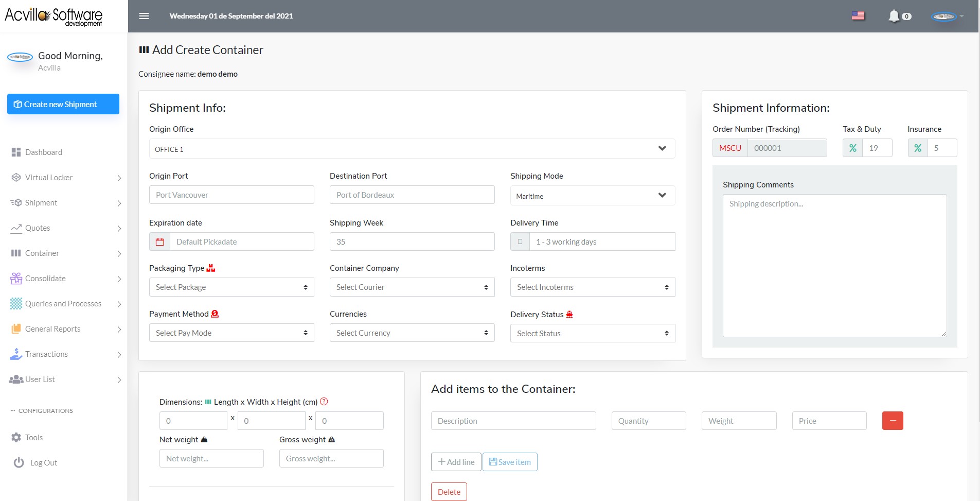Click the US flag language icon
The image size is (980, 501).
858,16
